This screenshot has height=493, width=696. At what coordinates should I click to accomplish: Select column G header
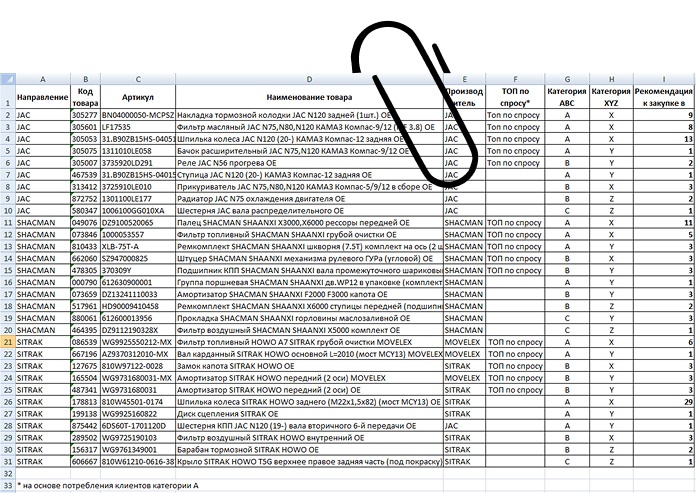[567, 79]
